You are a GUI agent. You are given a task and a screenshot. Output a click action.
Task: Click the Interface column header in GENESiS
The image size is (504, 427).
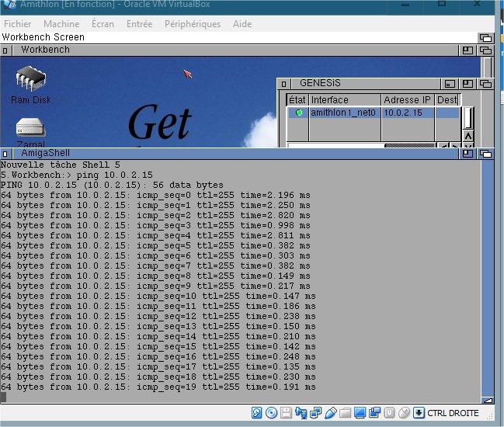[x=345, y=100]
